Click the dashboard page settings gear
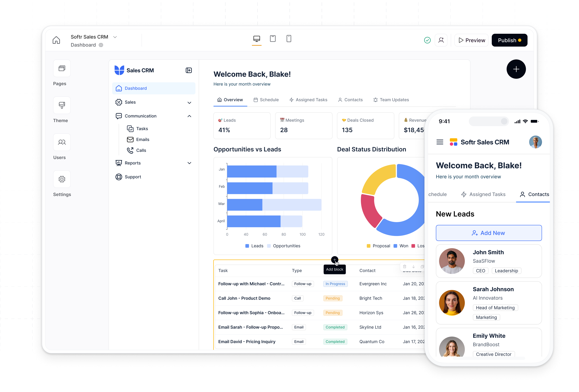The image size is (579, 392). coord(101,45)
